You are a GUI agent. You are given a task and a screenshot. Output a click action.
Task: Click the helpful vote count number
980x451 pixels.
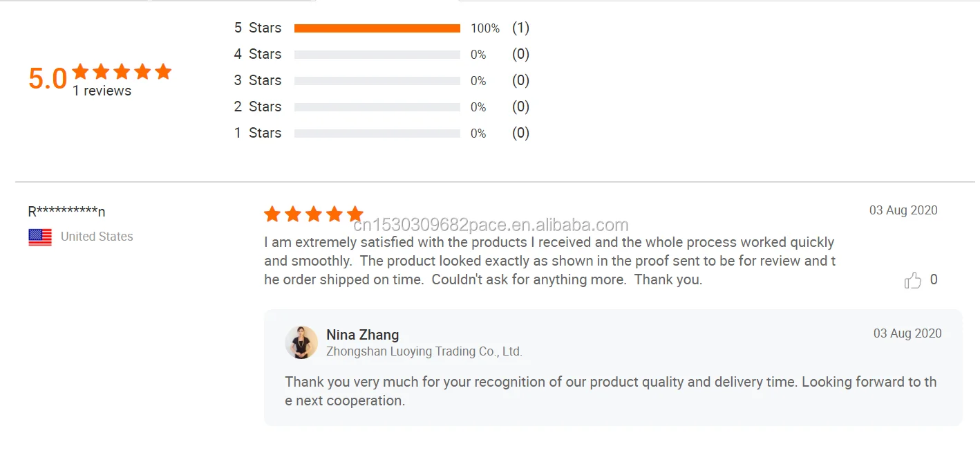coord(934,280)
